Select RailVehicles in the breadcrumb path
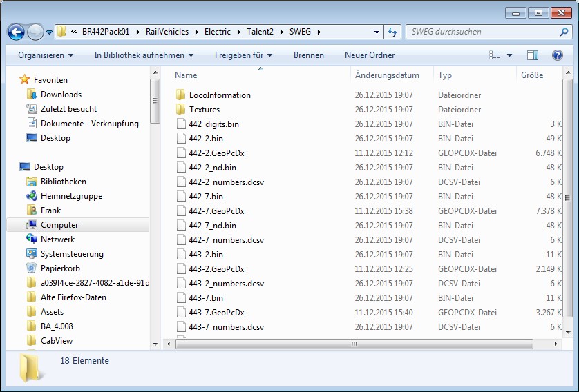The height and width of the screenshot is (392, 579). pyautogui.click(x=167, y=32)
